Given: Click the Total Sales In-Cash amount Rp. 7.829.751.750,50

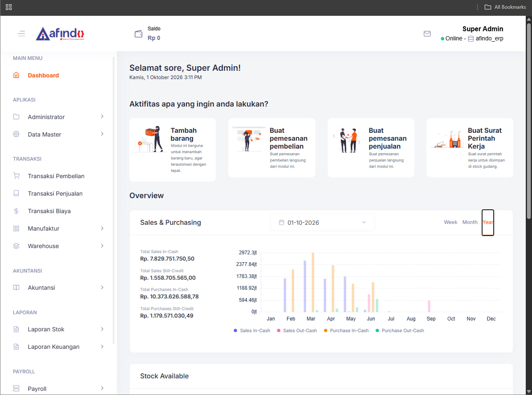Looking at the screenshot, I should click(167, 258).
